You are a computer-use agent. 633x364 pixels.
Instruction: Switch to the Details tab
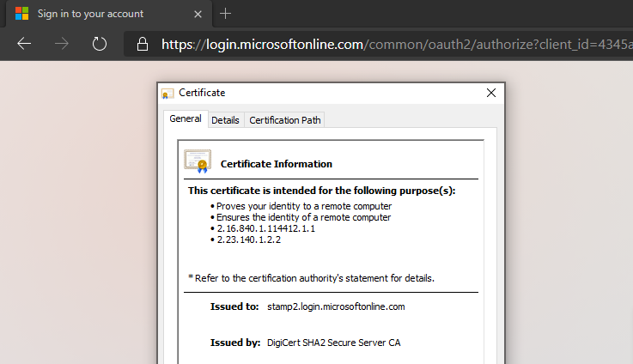[x=225, y=120]
